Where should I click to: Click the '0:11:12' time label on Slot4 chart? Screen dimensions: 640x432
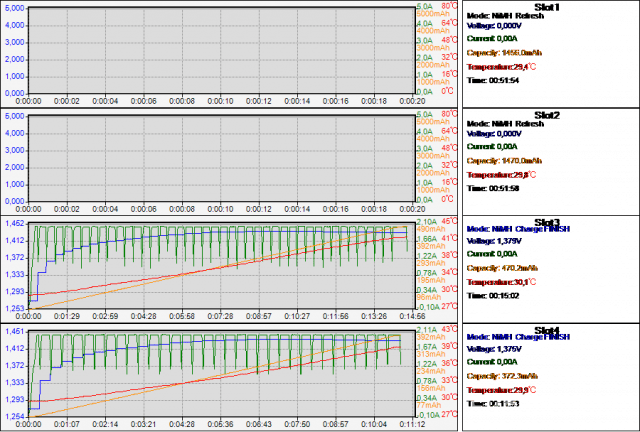(x=413, y=424)
